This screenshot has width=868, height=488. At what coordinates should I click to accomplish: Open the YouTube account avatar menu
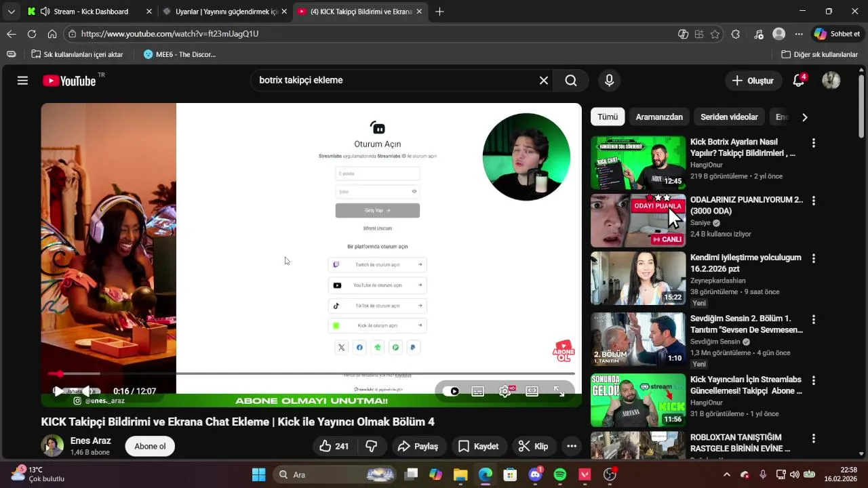click(x=831, y=81)
